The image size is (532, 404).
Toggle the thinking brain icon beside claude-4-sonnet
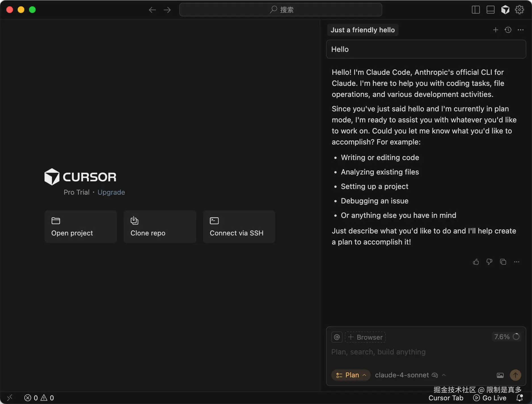434,375
